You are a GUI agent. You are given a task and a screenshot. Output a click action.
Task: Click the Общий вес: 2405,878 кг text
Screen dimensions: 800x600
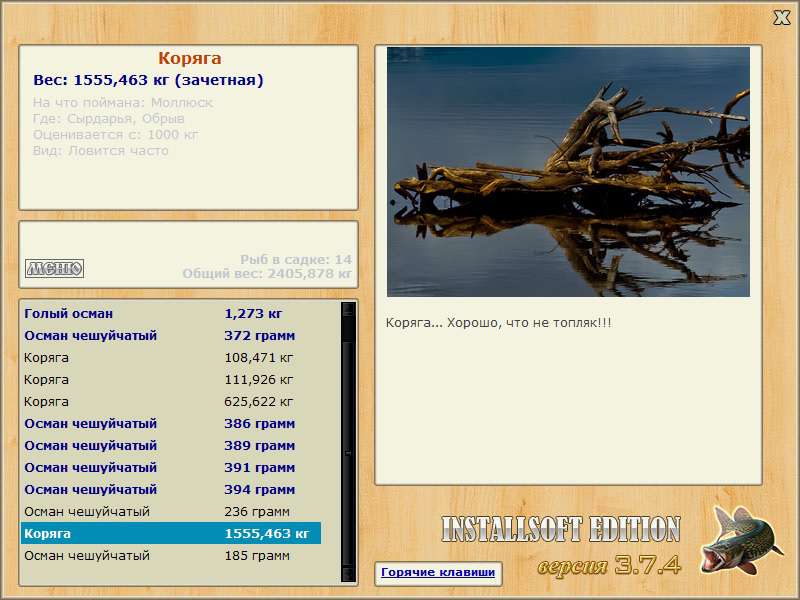[267, 273]
